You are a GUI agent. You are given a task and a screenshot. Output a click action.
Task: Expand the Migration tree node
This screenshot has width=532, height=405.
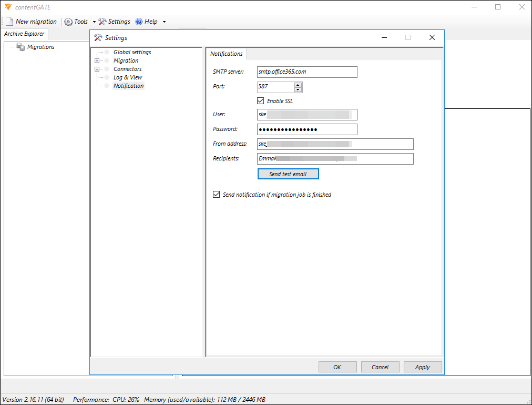(97, 60)
